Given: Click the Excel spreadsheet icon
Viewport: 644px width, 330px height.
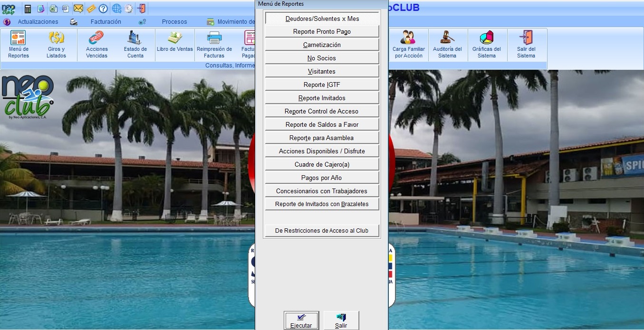Looking at the screenshot, I should 54,9.
